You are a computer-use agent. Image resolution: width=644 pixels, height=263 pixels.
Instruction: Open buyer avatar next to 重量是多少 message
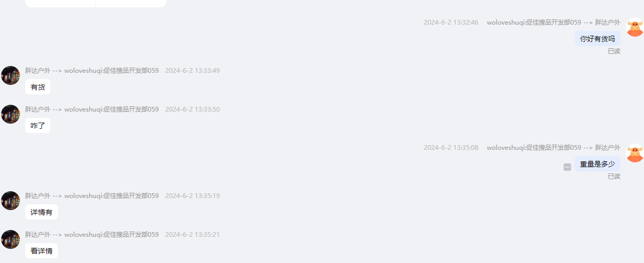point(635,153)
